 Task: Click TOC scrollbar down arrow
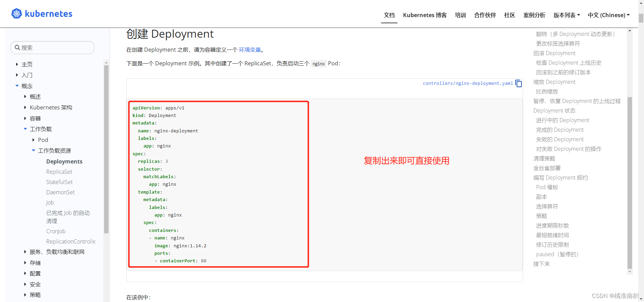pyautogui.click(x=630, y=272)
